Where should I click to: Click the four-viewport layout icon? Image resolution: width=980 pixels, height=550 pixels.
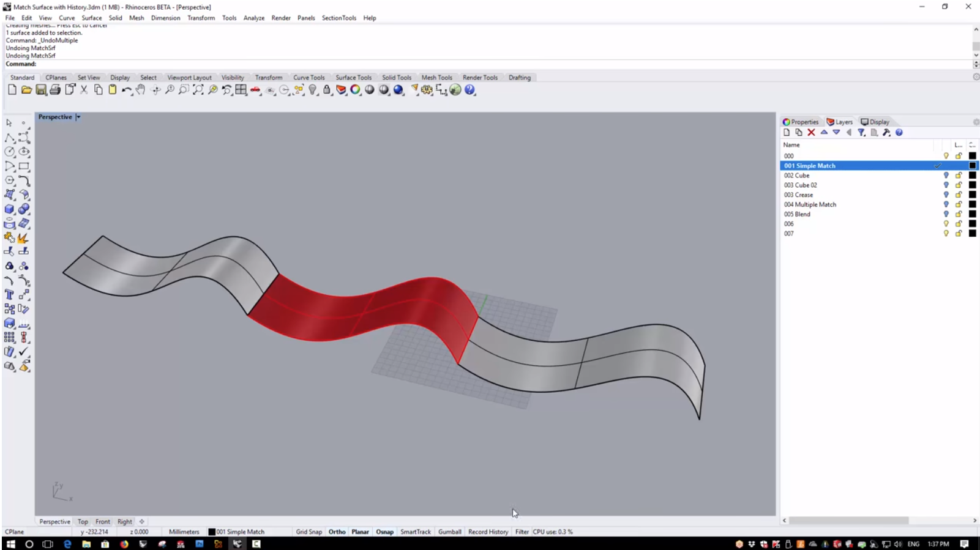pos(241,90)
